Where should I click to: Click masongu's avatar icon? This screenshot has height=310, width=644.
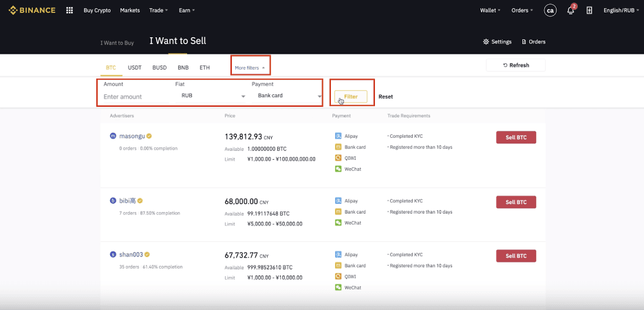tap(113, 136)
